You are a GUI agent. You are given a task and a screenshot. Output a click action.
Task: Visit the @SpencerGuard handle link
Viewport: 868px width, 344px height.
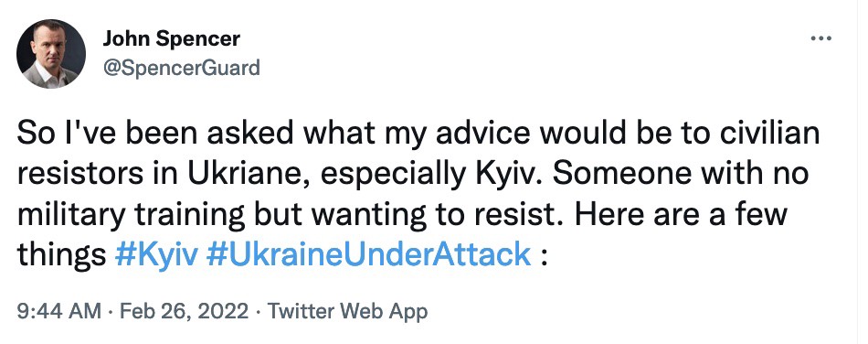click(x=181, y=68)
